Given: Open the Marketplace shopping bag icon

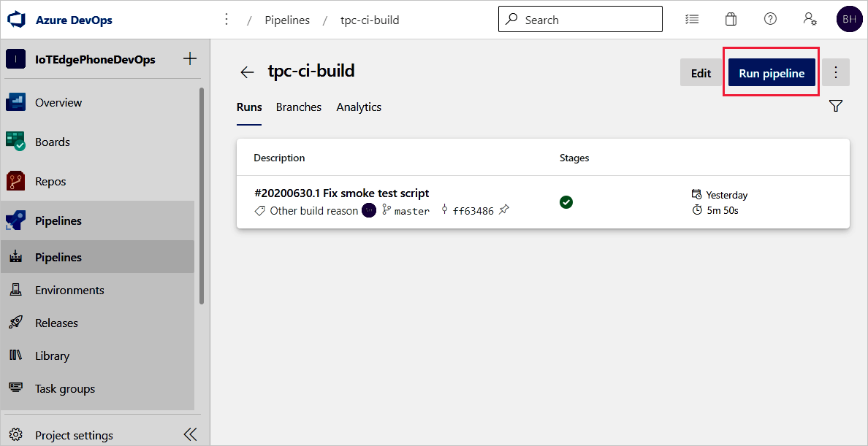Looking at the screenshot, I should [x=731, y=20].
